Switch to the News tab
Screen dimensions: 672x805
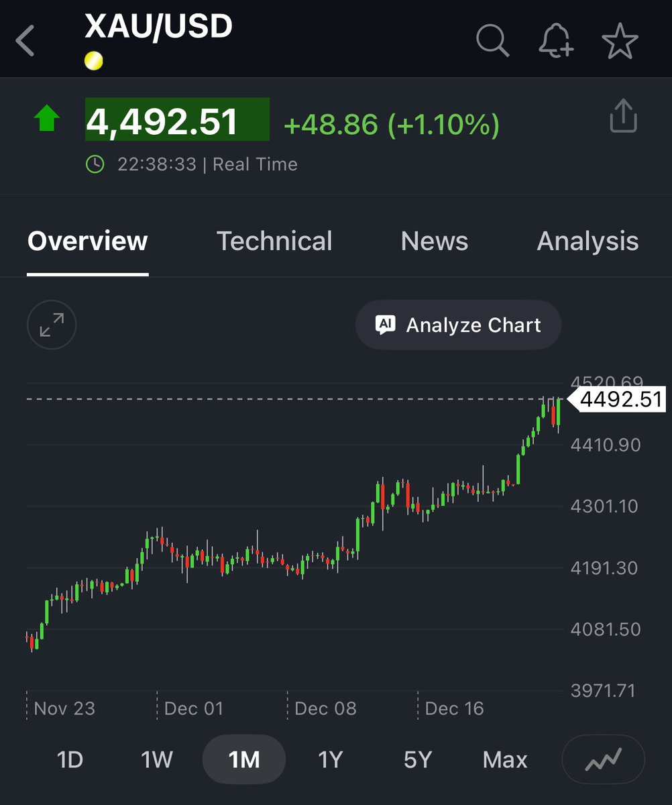(x=435, y=241)
